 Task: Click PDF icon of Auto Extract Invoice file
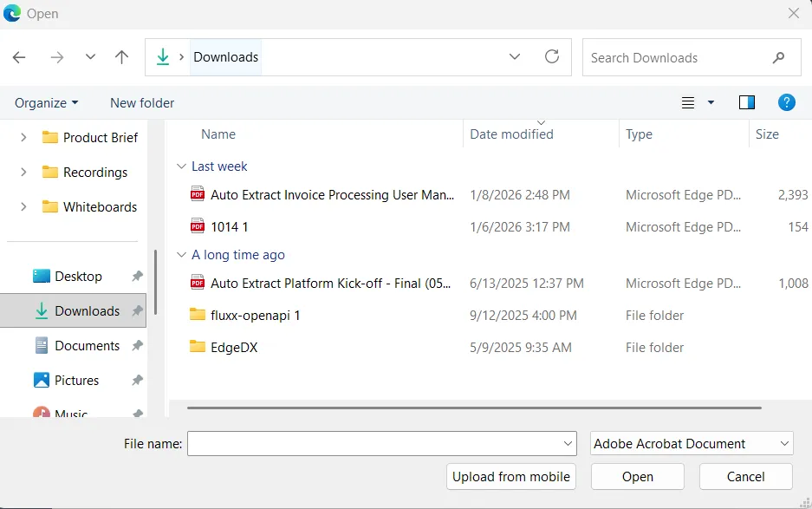pyautogui.click(x=198, y=194)
